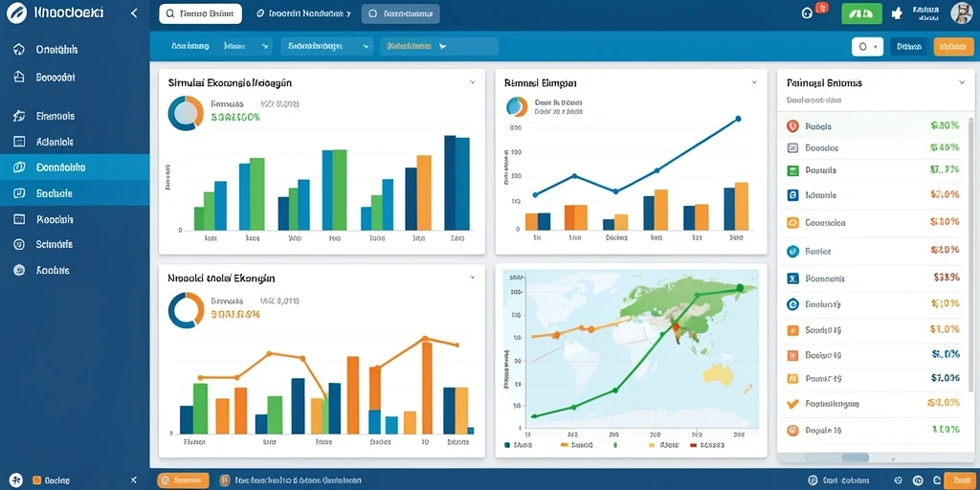980x490 pixels.
Task: Click the green button in top bar
Action: pos(862,13)
